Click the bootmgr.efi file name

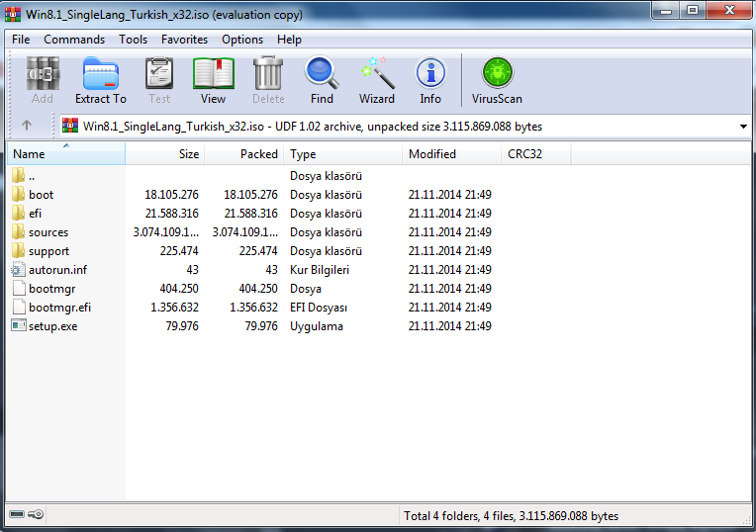point(59,308)
